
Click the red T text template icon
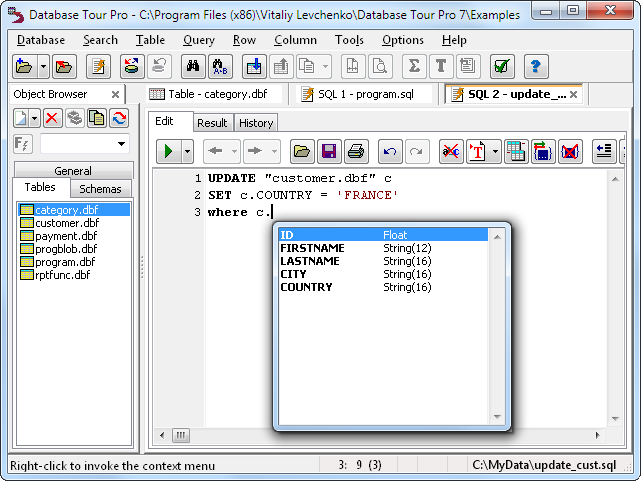click(x=477, y=152)
